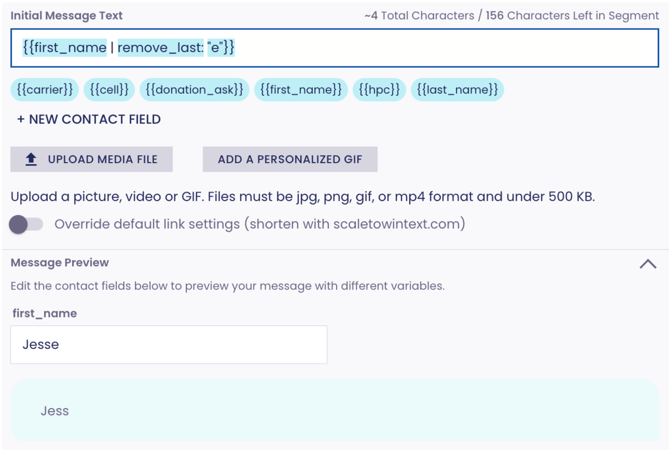This screenshot has height=450, width=670.
Task: Insert the {{last_name}} contact field chip
Action: coord(457,90)
